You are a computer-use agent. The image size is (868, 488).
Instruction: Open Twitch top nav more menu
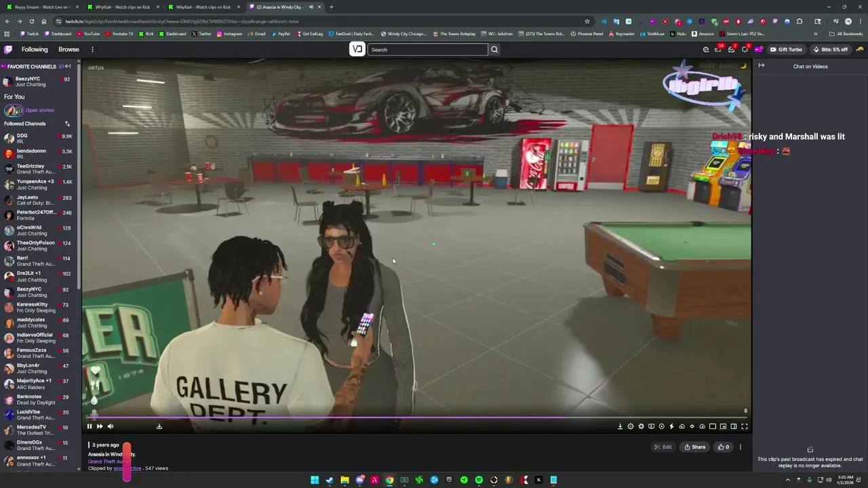[92, 49]
